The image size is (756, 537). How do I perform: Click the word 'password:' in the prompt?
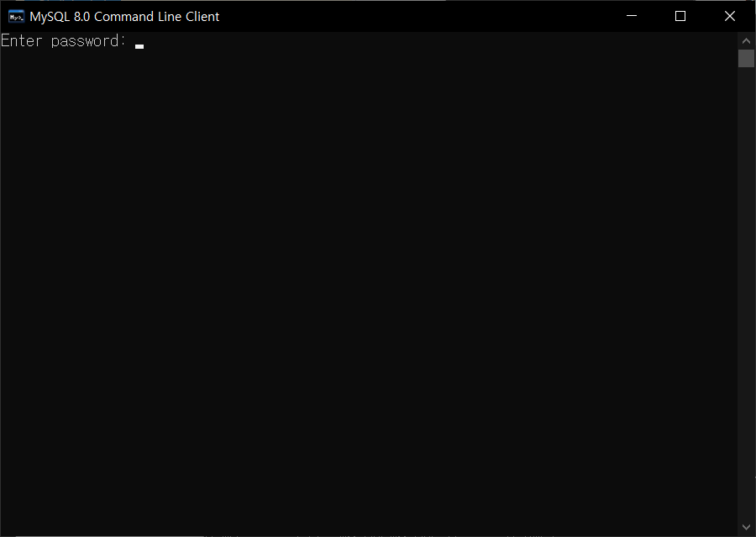[x=88, y=41]
